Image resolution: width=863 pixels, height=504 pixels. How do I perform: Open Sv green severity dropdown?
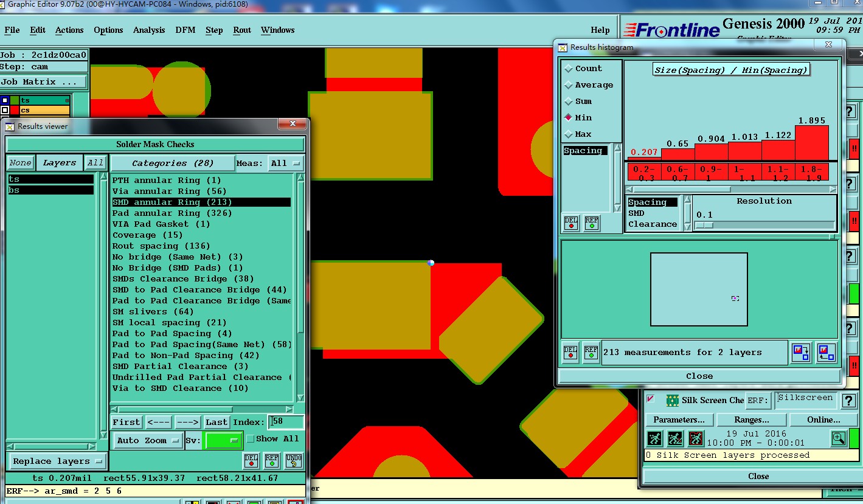[x=223, y=440]
